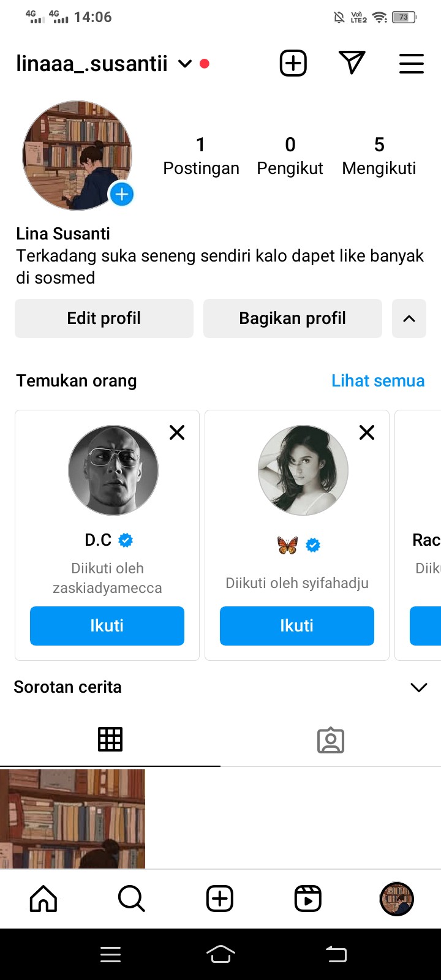
Task: Go to Home feed icon
Action: 43,899
